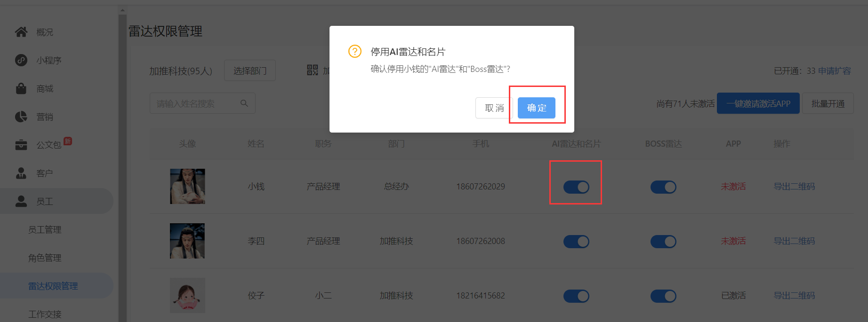Collapse the 员工 sidebar section
868x322 pixels.
click(56, 201)
